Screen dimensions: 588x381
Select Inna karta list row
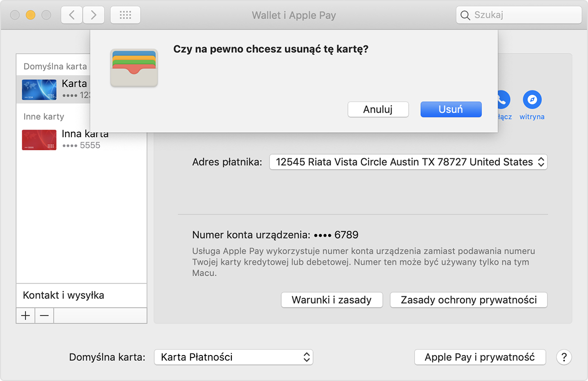point(81,140)
